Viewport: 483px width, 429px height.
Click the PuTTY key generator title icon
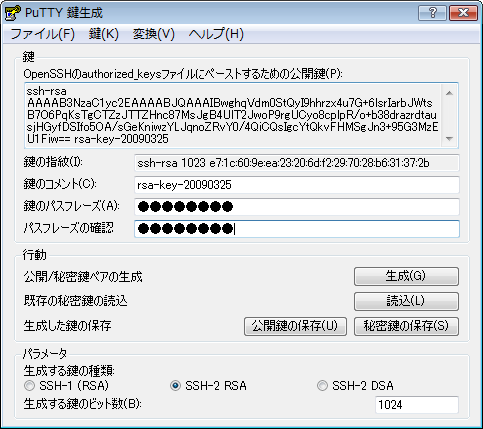click(12, 13)
